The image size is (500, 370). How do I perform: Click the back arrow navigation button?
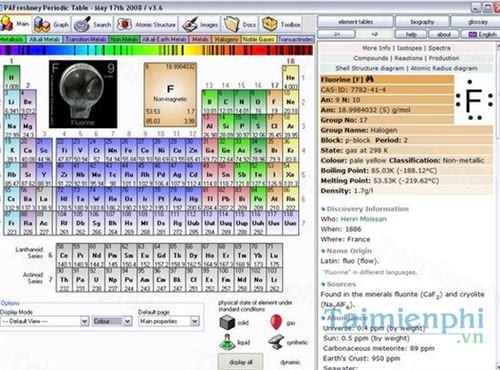pos(337,34)
